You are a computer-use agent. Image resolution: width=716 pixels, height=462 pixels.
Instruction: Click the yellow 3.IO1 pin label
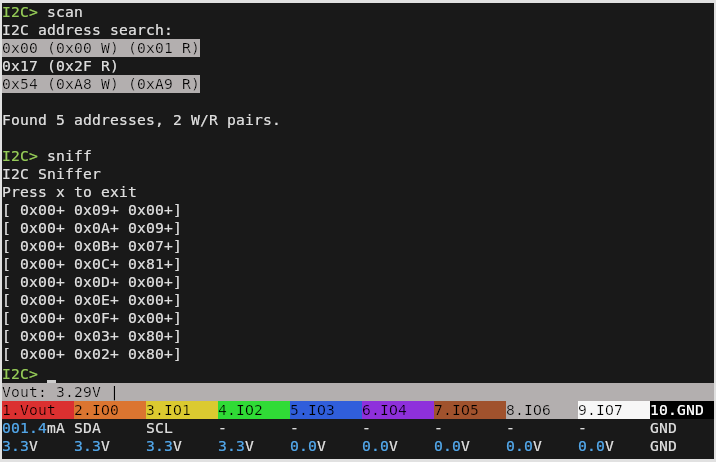point(181,410)
